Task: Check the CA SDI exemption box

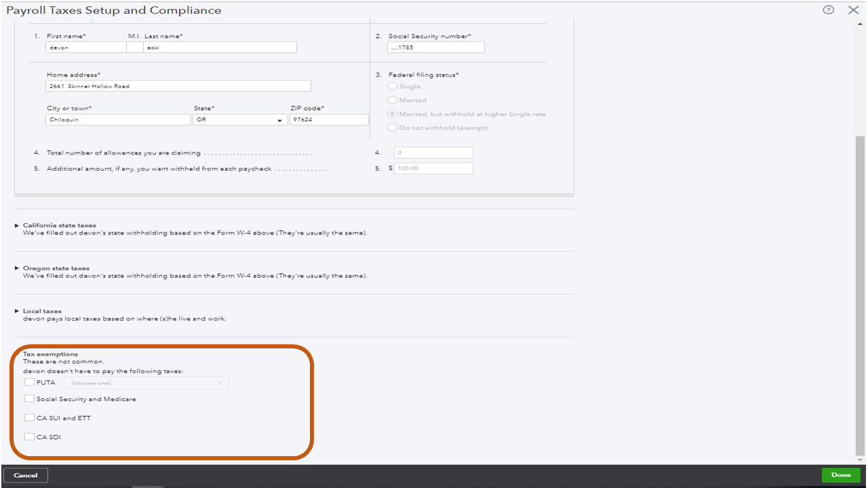Action: pyautogui.click(x=29, y=436)
